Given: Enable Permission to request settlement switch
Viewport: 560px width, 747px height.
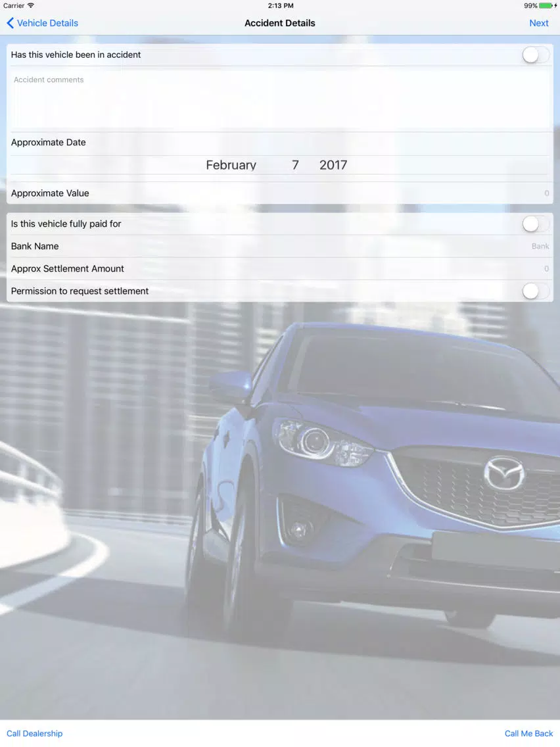Looking at the screenshot, I should (535, 291).
